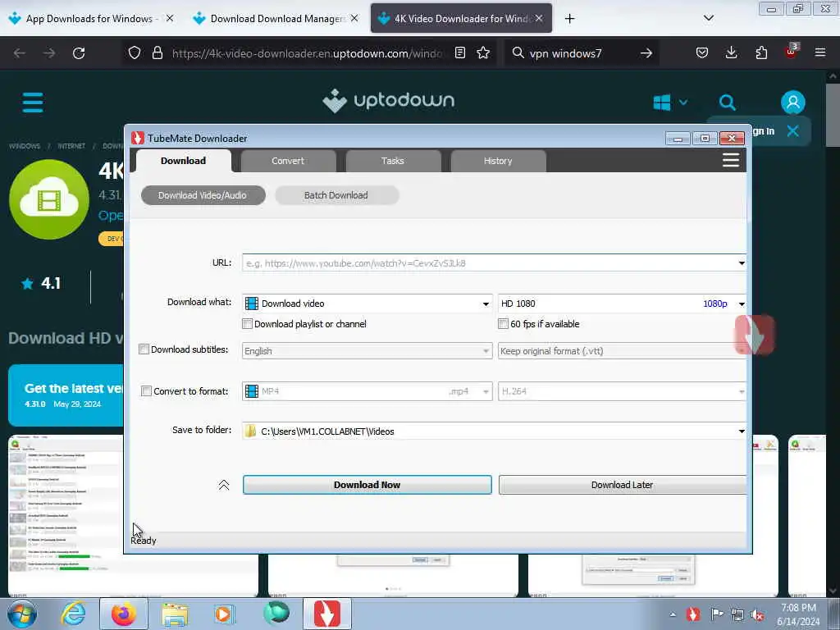Switch to the Convert tab
The image size is (840, 630).
coord(288,161)
